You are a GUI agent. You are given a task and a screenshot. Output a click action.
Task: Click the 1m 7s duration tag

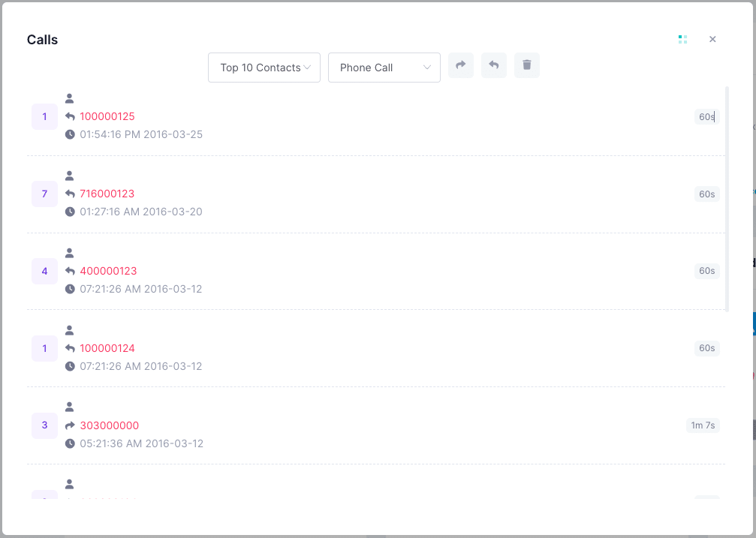703,425
